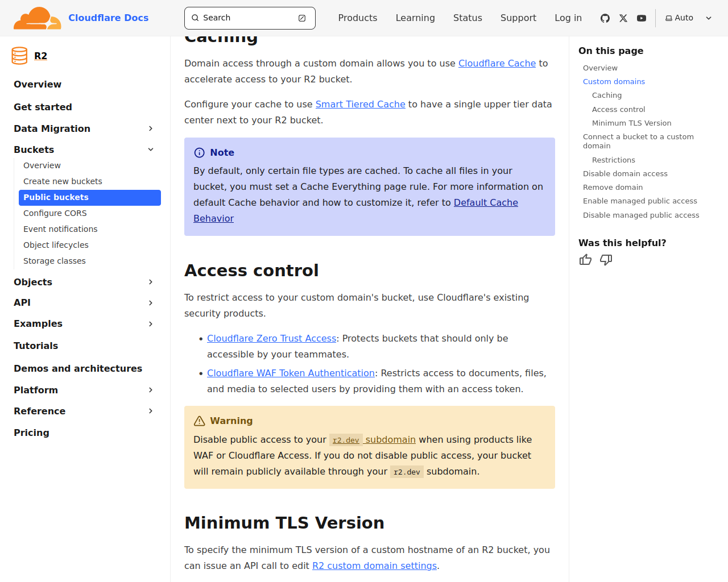Jump to Disable managed public access

[x=641, y=215]
